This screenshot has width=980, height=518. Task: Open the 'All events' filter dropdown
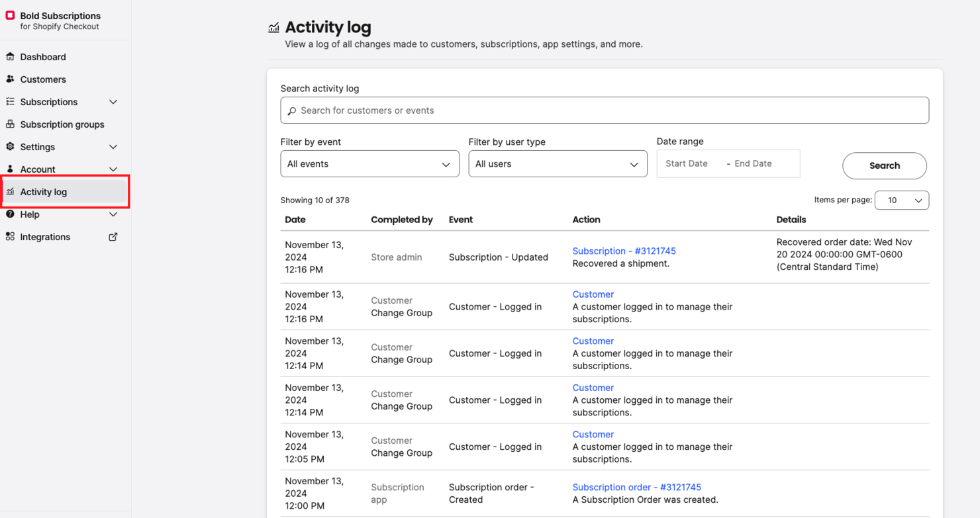click(x=369, y=163)
